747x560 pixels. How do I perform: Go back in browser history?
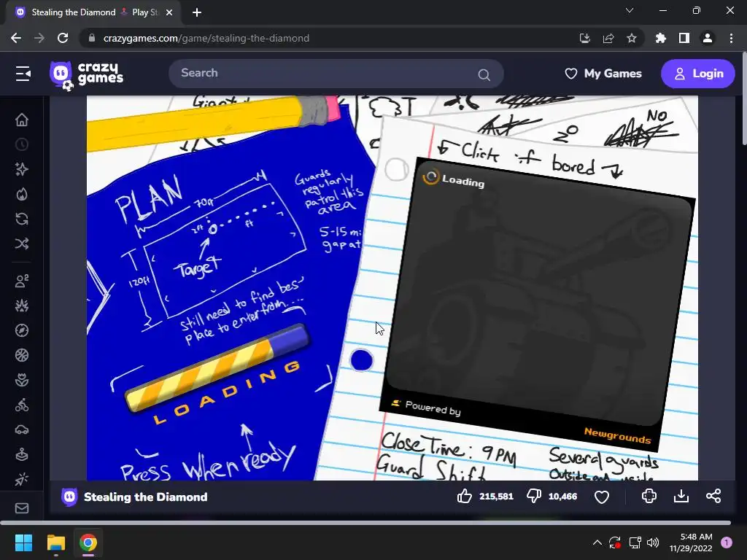(16, 38)
